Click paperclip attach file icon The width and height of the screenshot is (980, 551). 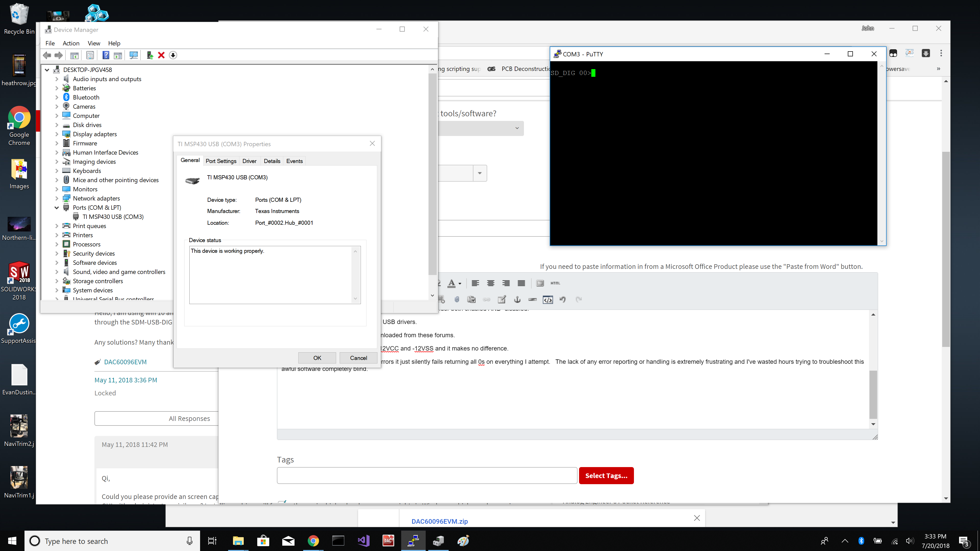(457, 300)
